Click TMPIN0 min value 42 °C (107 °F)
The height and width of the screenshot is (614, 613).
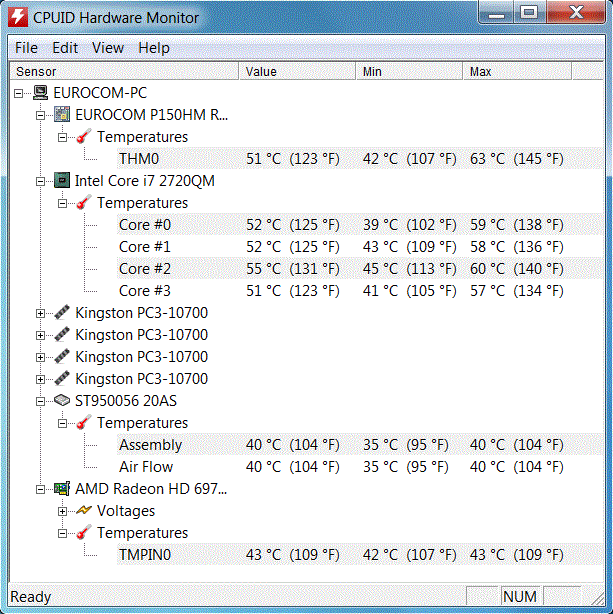(x=409, y=554)
